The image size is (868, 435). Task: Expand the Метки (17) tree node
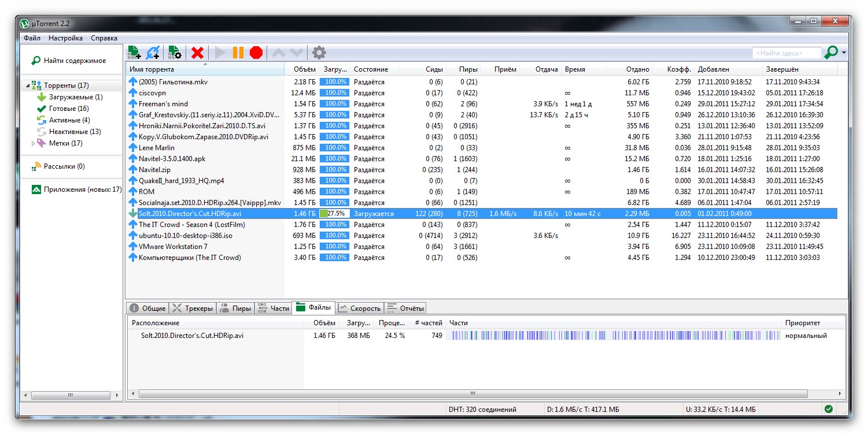coord(33,143)
